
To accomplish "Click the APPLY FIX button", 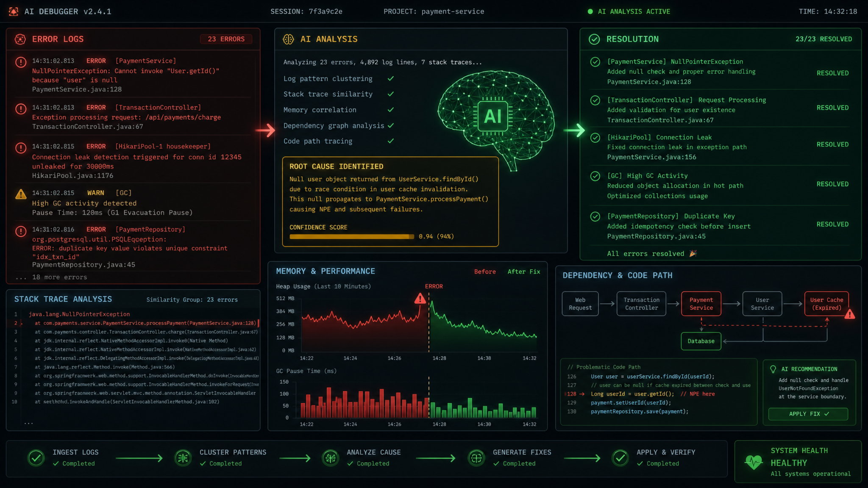I will point(808,414).
